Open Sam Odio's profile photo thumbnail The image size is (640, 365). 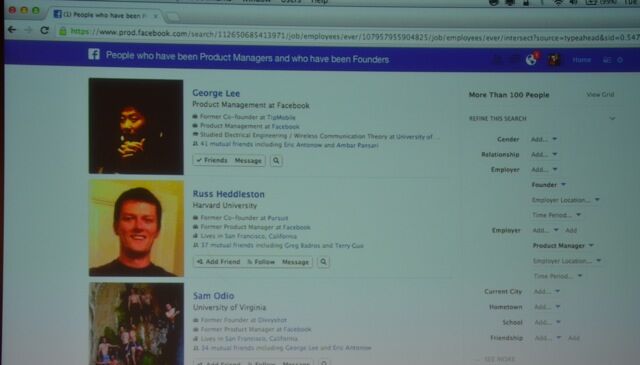click(x=136, y=323)
